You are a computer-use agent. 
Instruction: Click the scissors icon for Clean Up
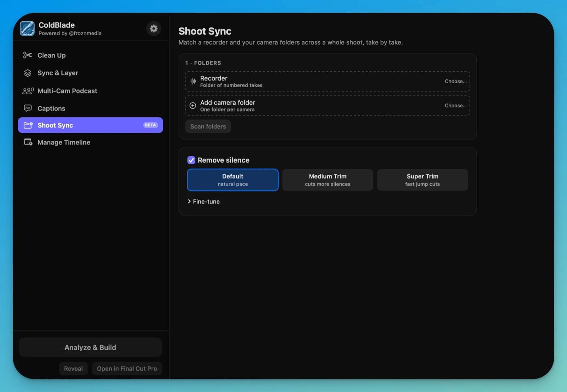click(x=28, y=55)
